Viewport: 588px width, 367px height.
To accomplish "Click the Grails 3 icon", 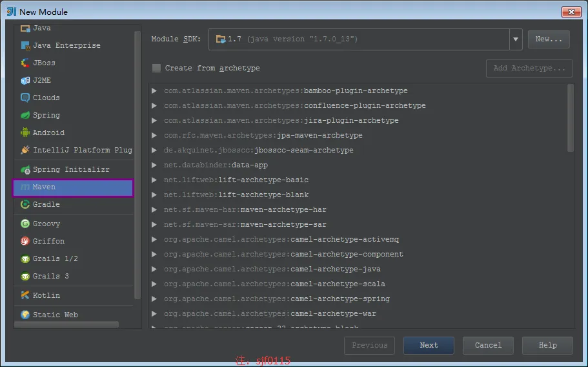I will point(25,276).
